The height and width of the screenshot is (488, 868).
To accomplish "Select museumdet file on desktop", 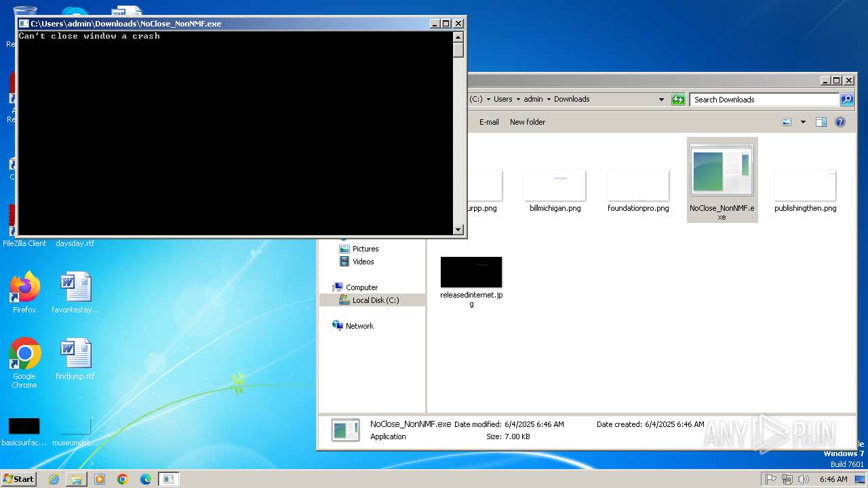I will pos(75,432).
